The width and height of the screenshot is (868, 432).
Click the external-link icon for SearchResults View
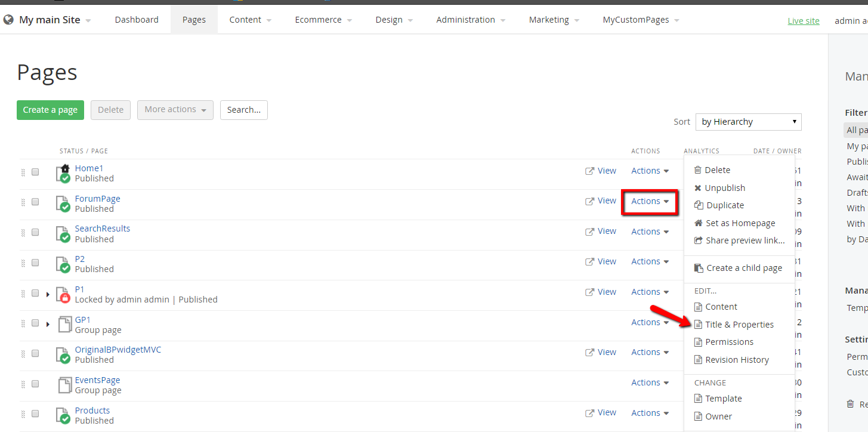tap(589, 232)
